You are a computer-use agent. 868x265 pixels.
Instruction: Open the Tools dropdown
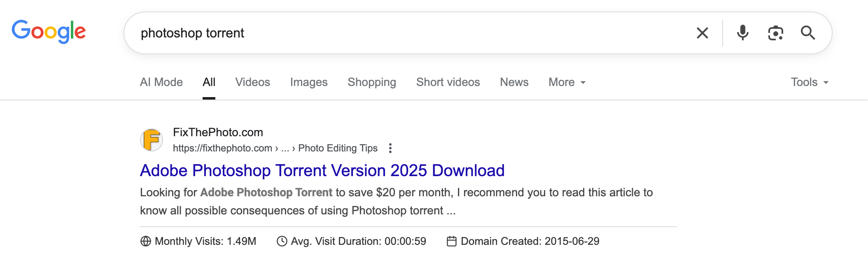coord(810,82)
